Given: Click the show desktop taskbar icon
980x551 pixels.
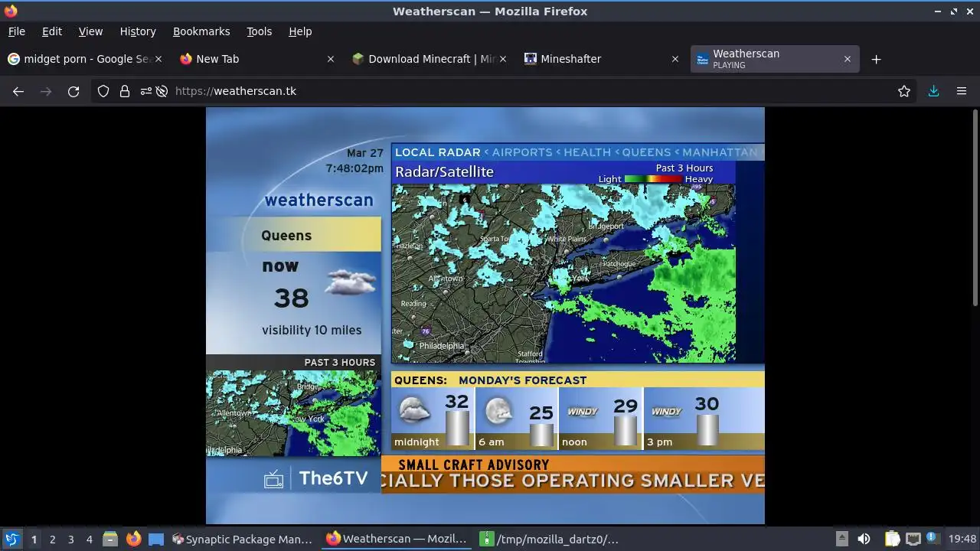Looking at the screenshot, I should [x=156, y=539].
